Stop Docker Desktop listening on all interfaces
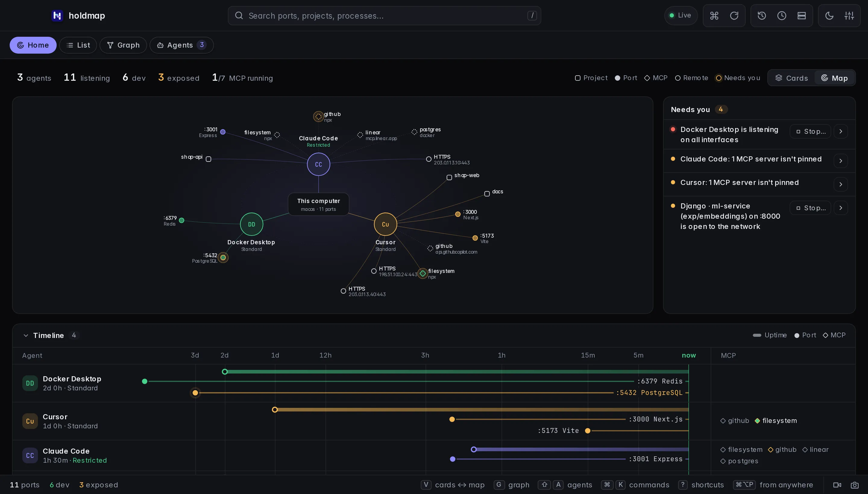 [x=810, y=131]
